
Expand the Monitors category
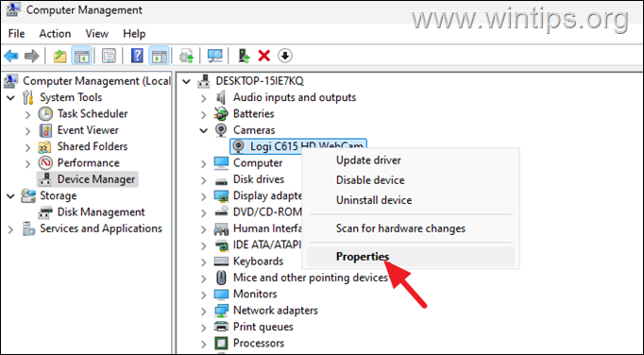click(204, 295)
